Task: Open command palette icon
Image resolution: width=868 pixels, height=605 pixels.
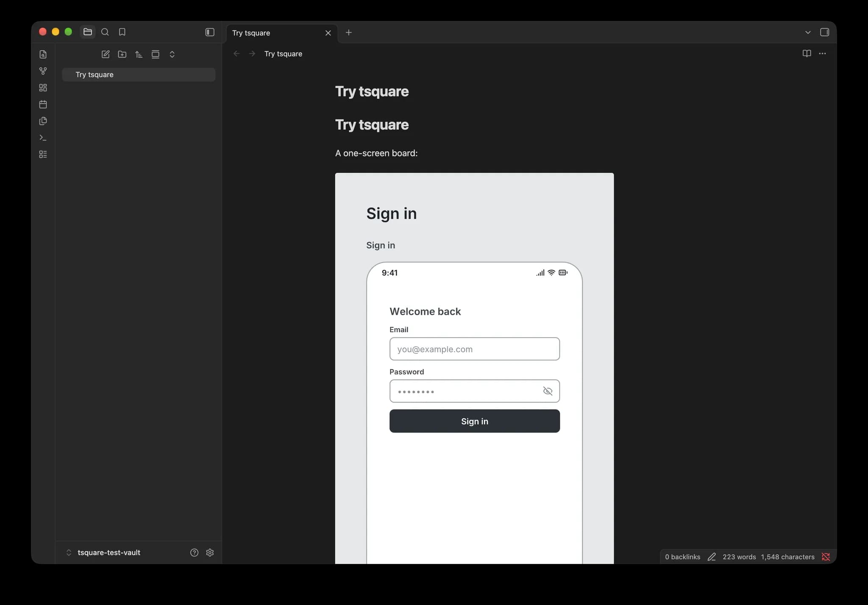Action: [x=43, y=138]
